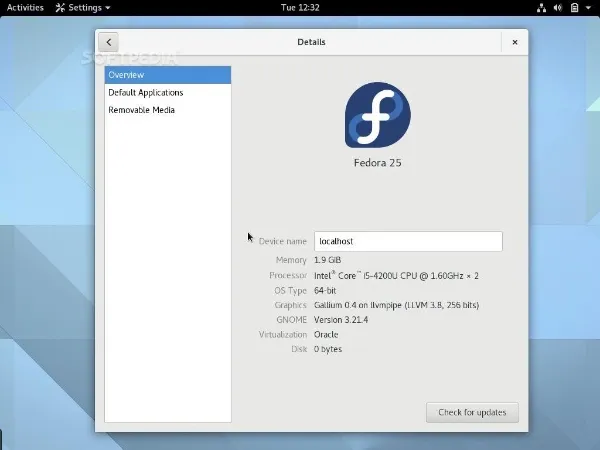Click the Fedora 25 version label
This screenshot has height=450, width=600.
377,162
